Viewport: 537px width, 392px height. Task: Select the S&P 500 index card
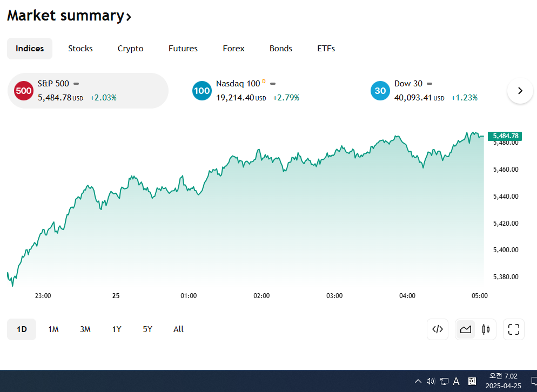point(88,91)
